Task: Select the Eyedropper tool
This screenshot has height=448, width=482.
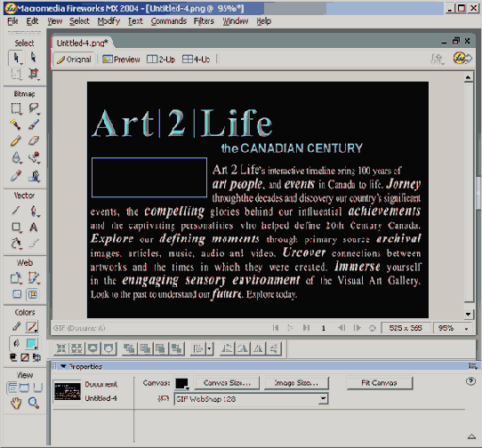Action: (16, 176)
